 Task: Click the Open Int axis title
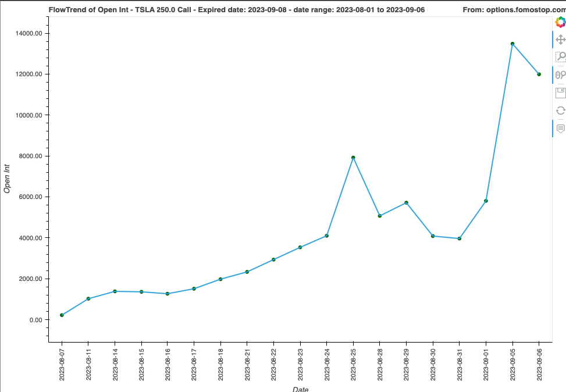click(x=7, y=179)
